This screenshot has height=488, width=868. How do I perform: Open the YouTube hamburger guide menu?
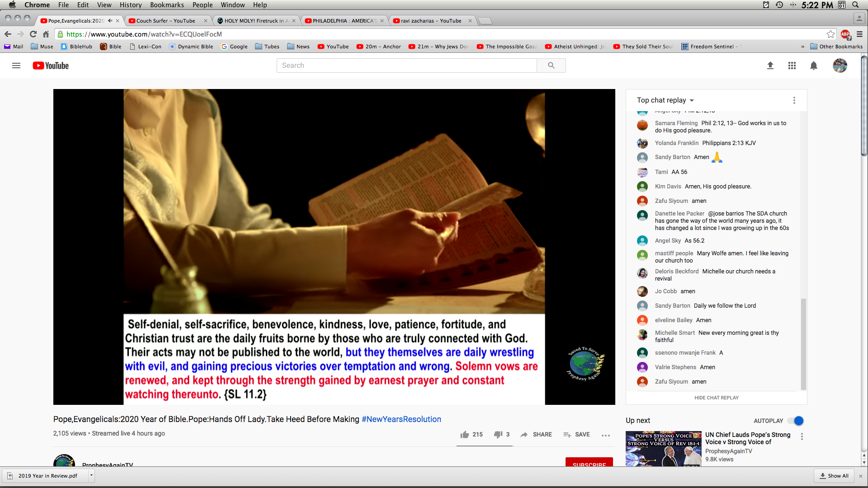pyautogui.click(x=16, y=66)
